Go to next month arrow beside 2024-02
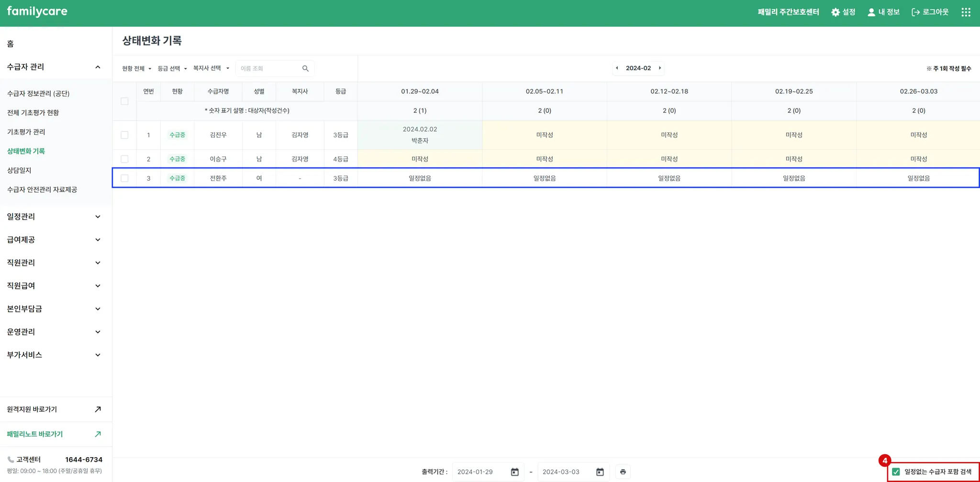The width and height of the screenshot is (980, 482). [660, 68]
